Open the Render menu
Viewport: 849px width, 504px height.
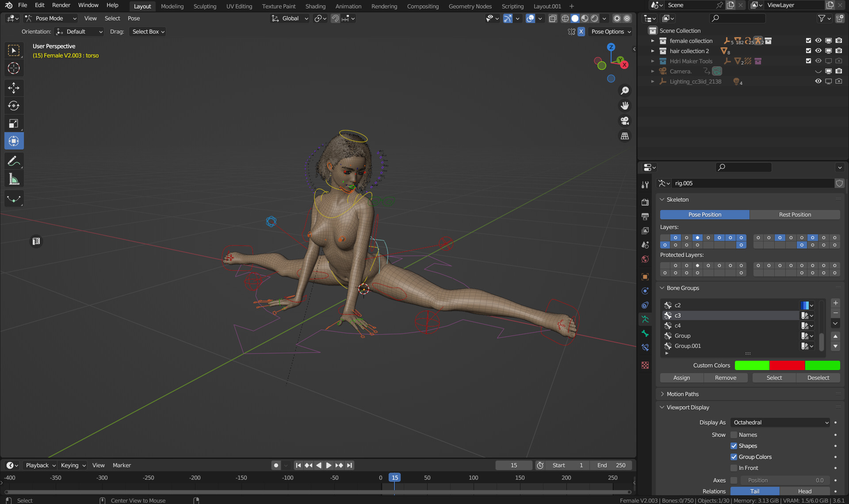(61, 5)
